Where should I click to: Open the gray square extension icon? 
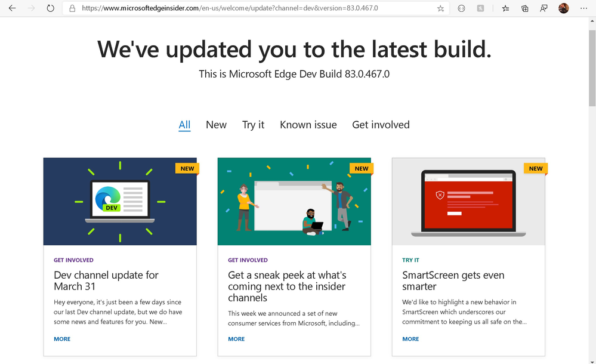pos(480,8)
